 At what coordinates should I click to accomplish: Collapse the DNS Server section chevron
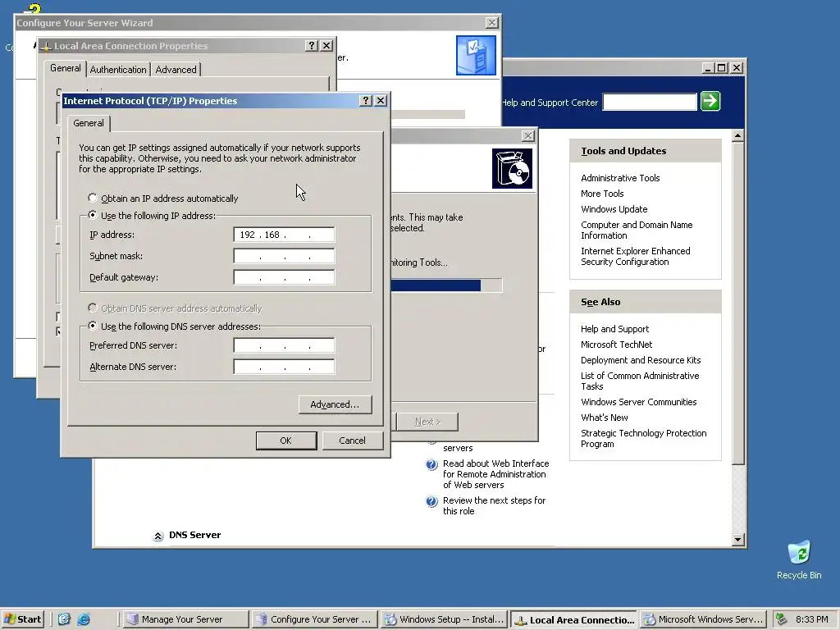pyautogui.click(x=158, y=536)
